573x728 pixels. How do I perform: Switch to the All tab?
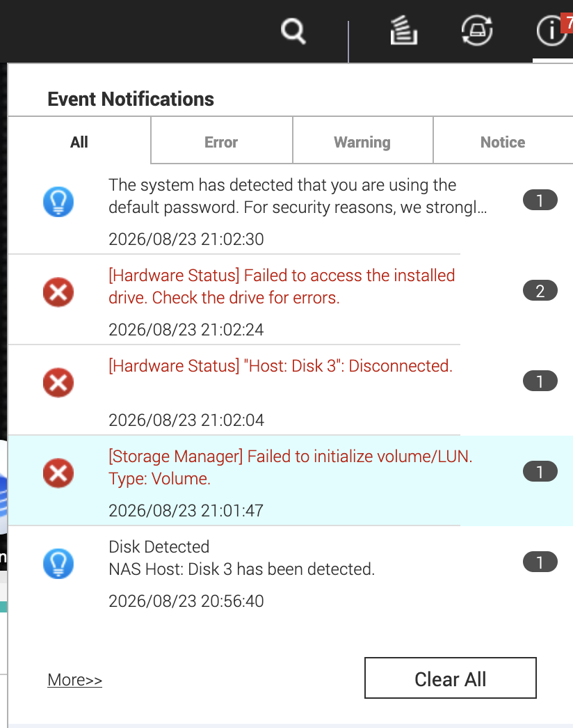[79, 141]
